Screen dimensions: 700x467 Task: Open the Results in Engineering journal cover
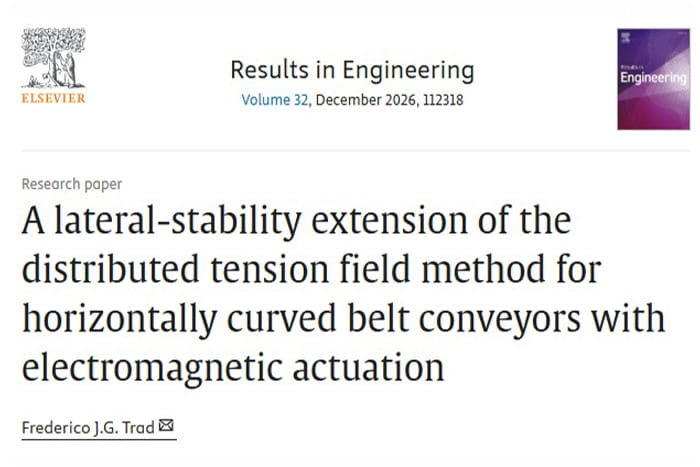[653, 79]
